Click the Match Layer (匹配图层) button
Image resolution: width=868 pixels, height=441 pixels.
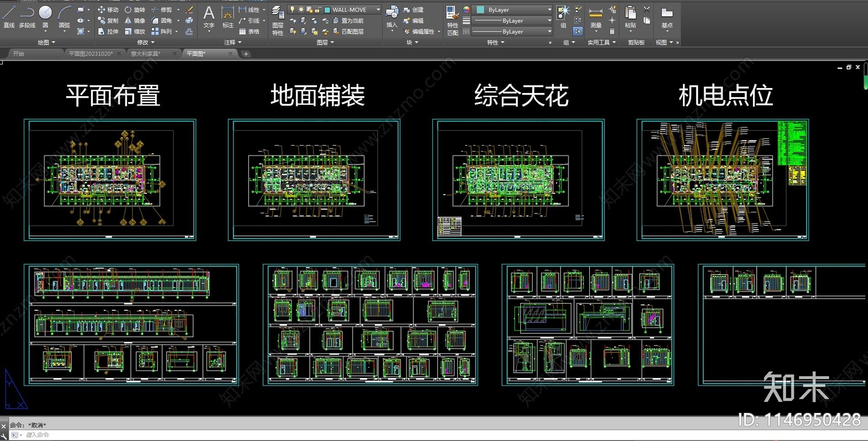[x=348, y=31]
